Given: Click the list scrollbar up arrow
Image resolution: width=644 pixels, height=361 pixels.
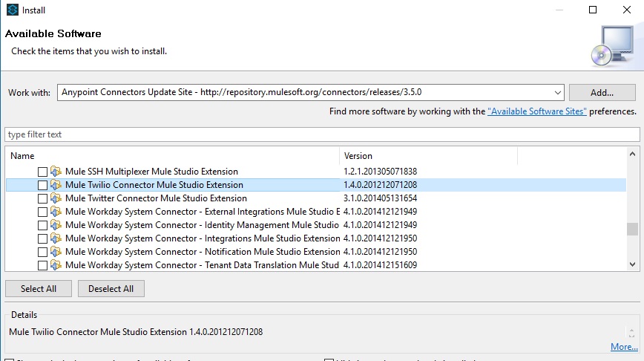Looking at the screenshot, I should [632, 155].
